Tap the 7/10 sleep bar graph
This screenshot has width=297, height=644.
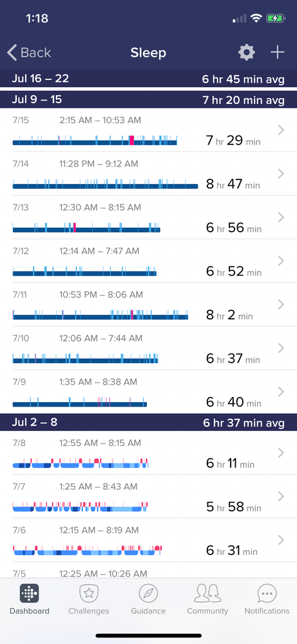click(85, 359)
